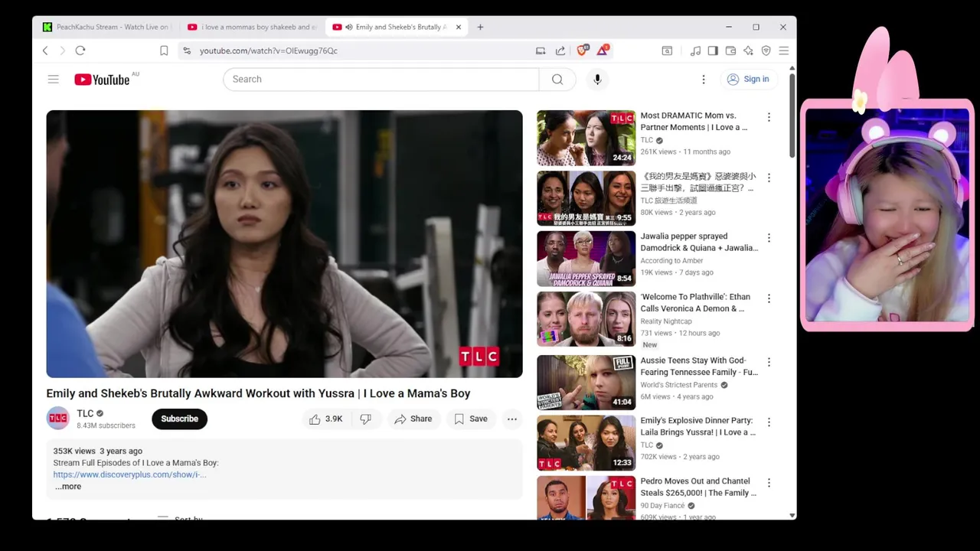Click the magnifier search button
The height and width of the screenshot is (551, 980).
click(557, 79)
